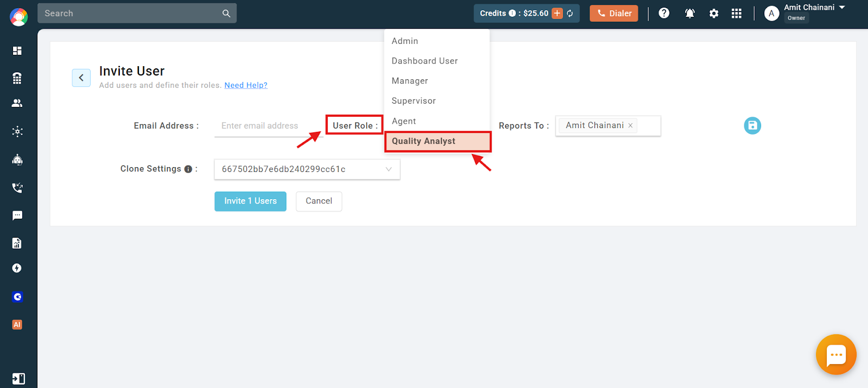Select the Admin role option
This screenshot has height=388, width=868.
tap(437, 41)
